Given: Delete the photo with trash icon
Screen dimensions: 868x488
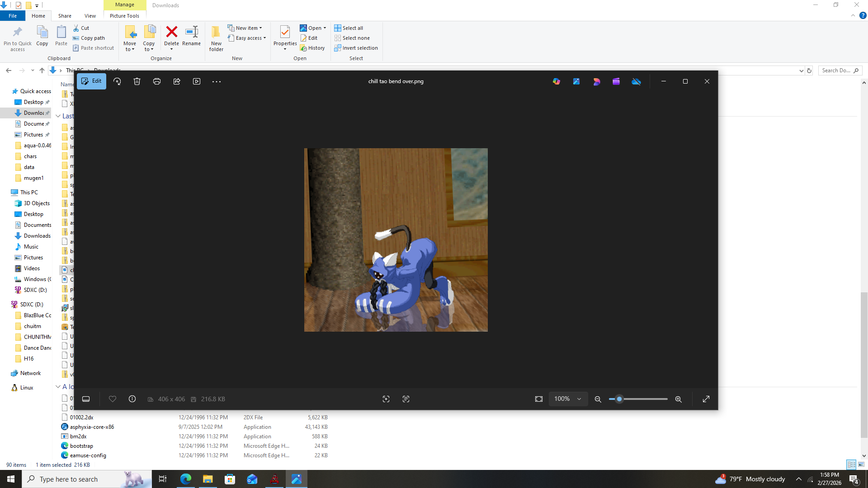Looking at the screenshot, I should tap(137, 81).
